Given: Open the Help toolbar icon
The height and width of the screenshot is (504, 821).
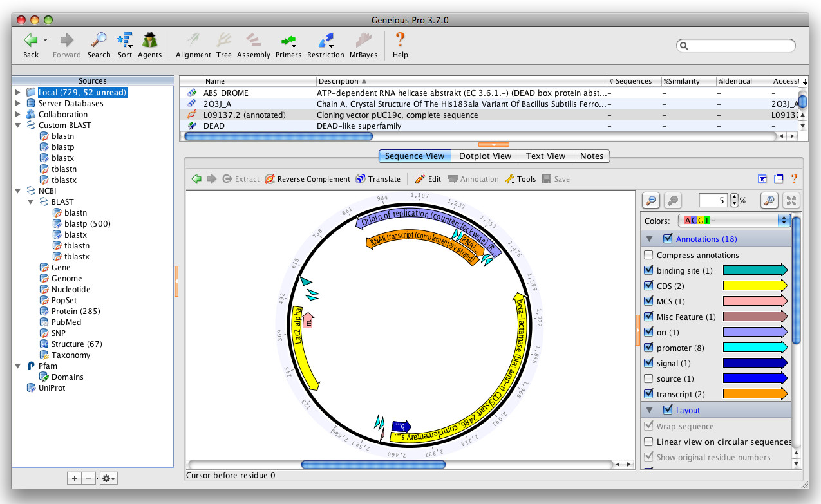Looking at the screenshot, I should [x=400, y=41].
